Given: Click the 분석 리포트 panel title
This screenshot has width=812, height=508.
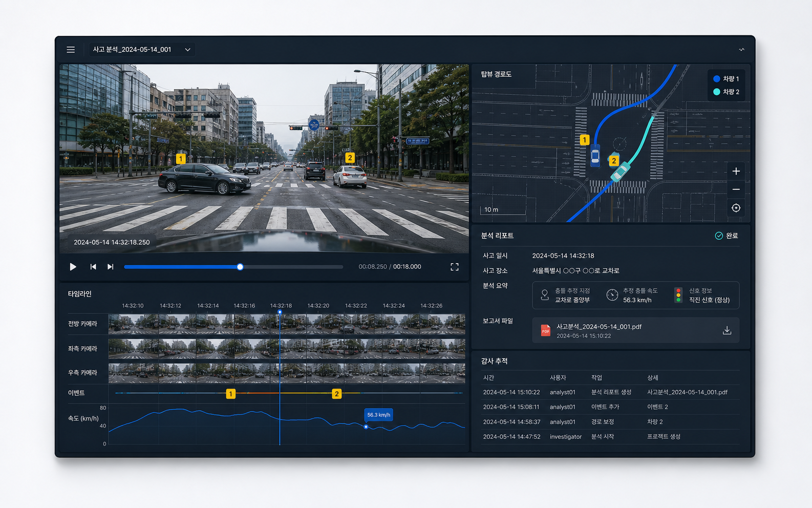Looking at the screenshot, I should pos(497,236).
